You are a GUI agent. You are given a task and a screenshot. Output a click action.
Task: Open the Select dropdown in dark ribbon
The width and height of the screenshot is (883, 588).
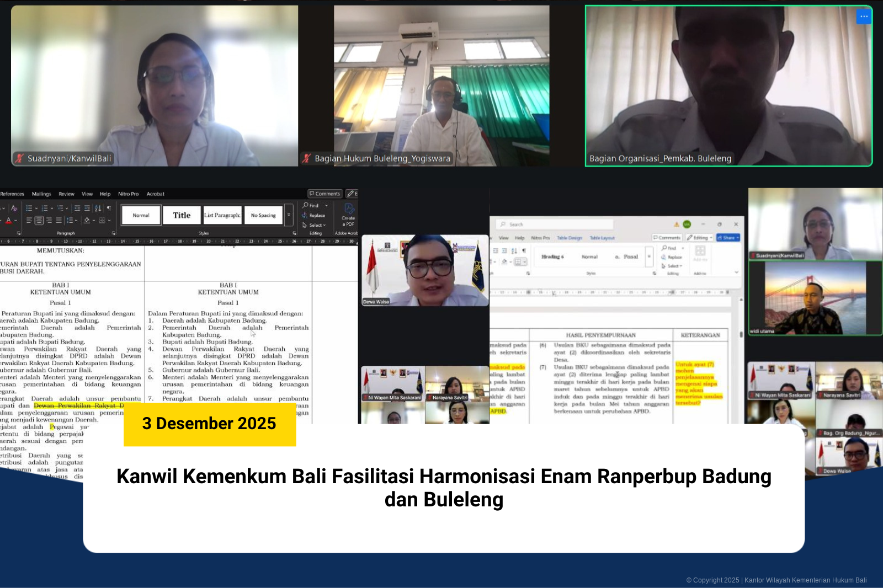(314, 225)
